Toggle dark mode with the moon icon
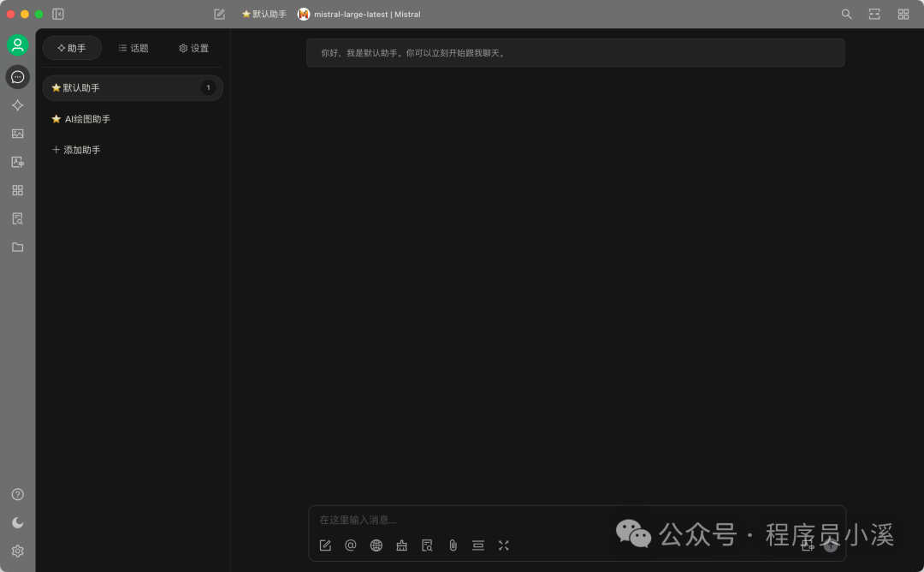Viewport: 924px width, 572px height. point(17,522)
